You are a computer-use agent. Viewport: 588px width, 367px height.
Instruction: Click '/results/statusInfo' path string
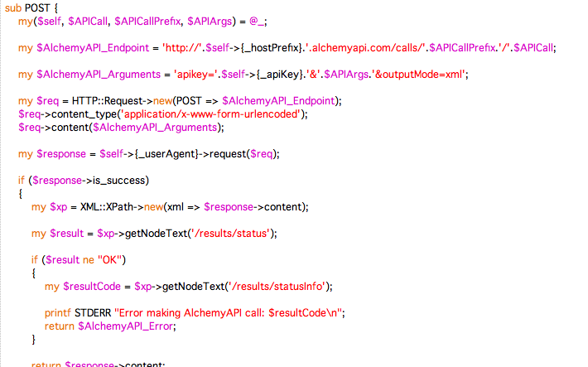tap(277, 287)
